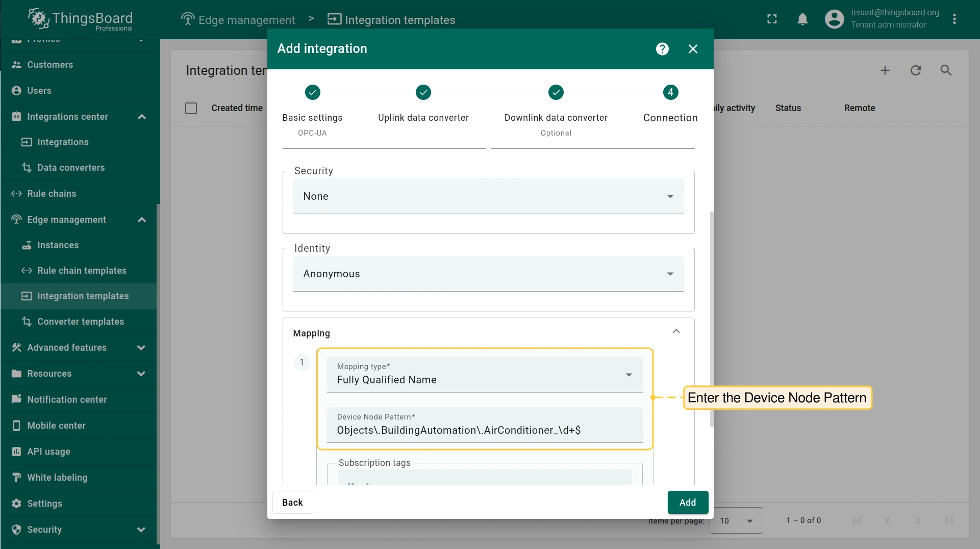Go to Uplink data converter step

pos(423,93)
